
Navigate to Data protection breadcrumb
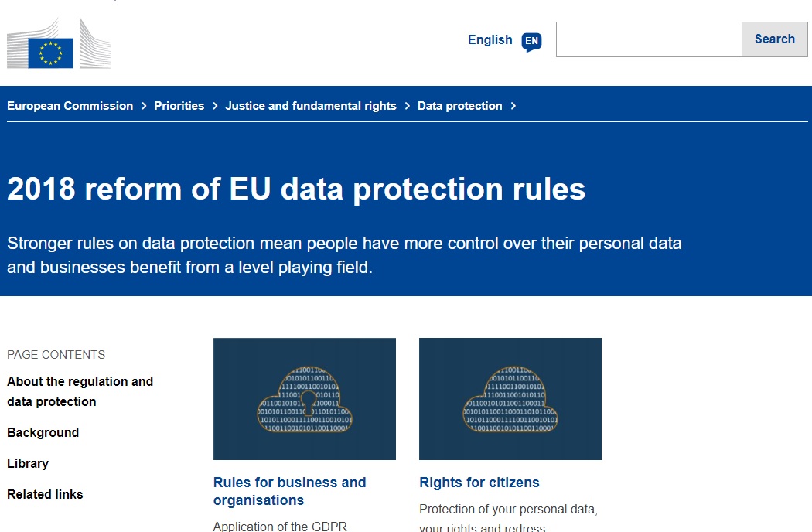[460, 106]
